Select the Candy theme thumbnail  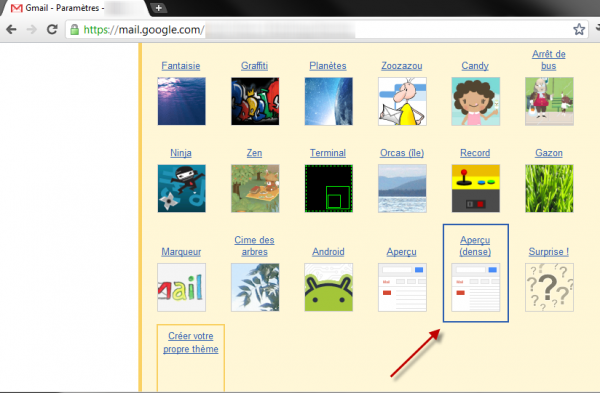tap(476, 101)
